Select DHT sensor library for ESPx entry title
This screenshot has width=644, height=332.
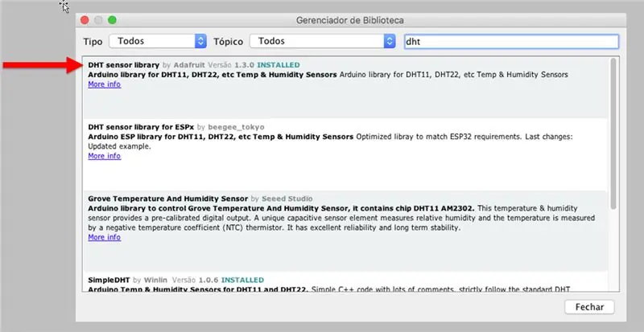(141, 127)
